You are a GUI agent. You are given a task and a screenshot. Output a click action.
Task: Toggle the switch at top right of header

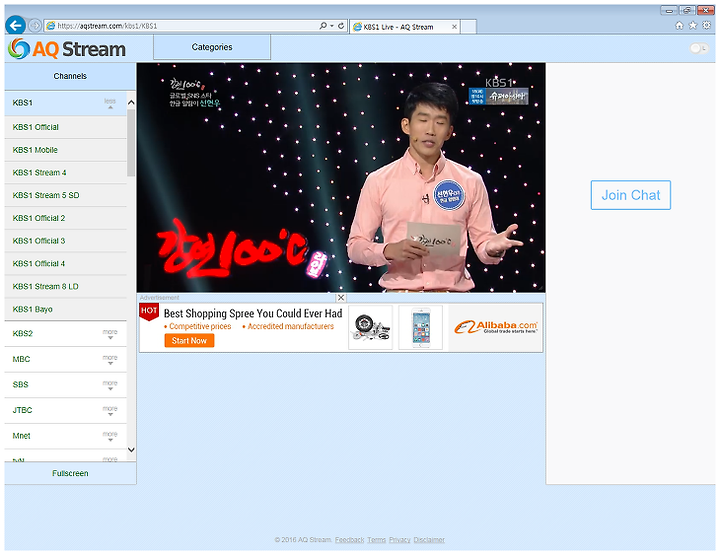click(699, 48)
